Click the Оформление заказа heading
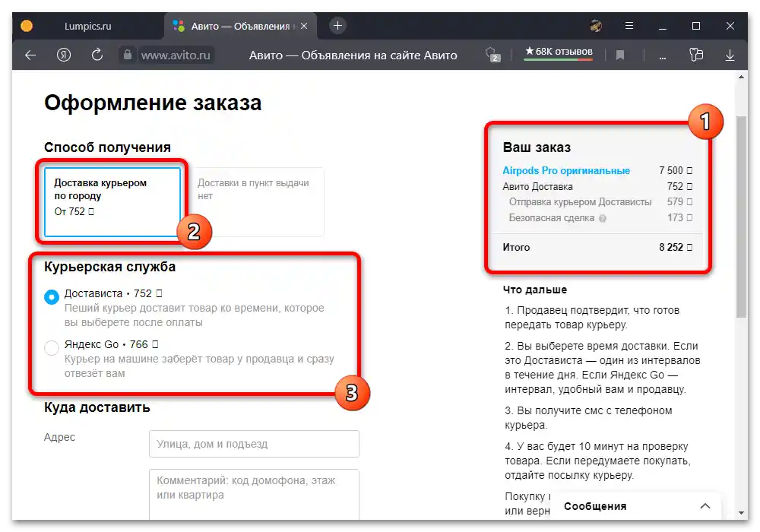 [153, 103]
